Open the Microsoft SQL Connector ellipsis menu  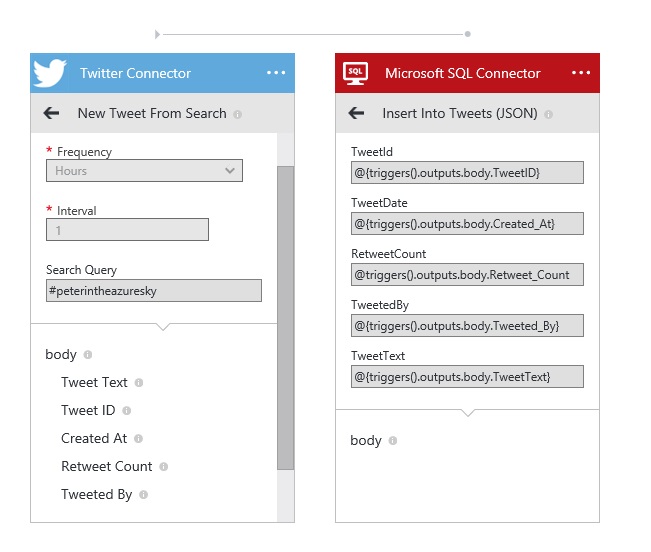coord(581,73)
